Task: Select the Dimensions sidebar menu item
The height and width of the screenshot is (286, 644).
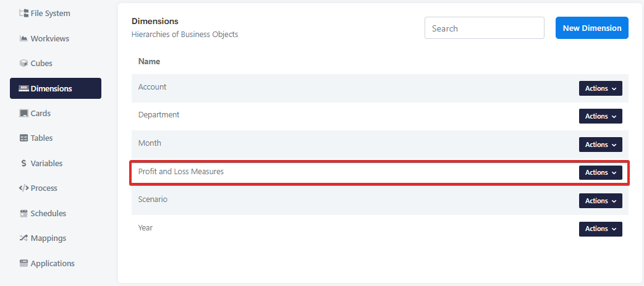Action: pos(56,88)
